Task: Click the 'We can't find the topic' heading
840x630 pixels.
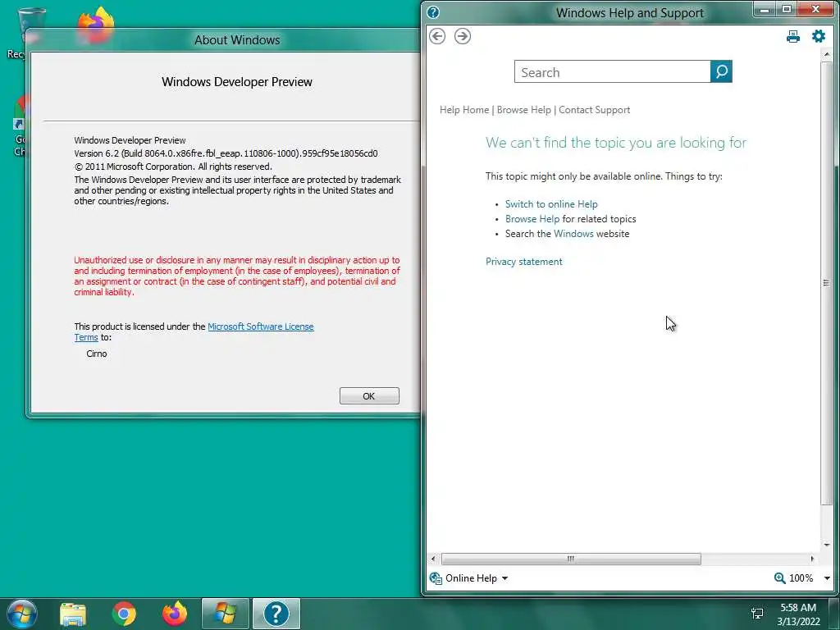Action: tap(615, 143)
